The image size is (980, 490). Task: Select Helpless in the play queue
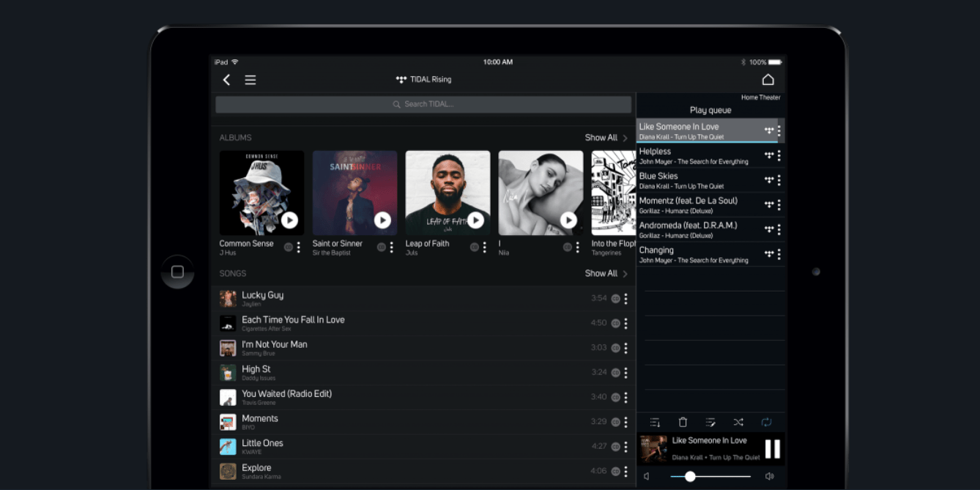[x=710, y=156]
